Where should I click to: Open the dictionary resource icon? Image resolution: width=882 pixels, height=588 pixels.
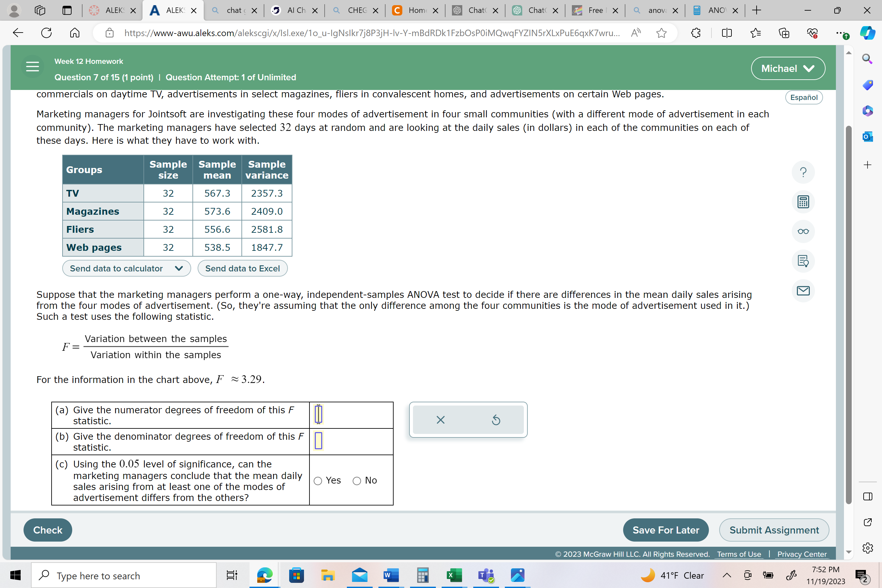click(x=803, y=261)
